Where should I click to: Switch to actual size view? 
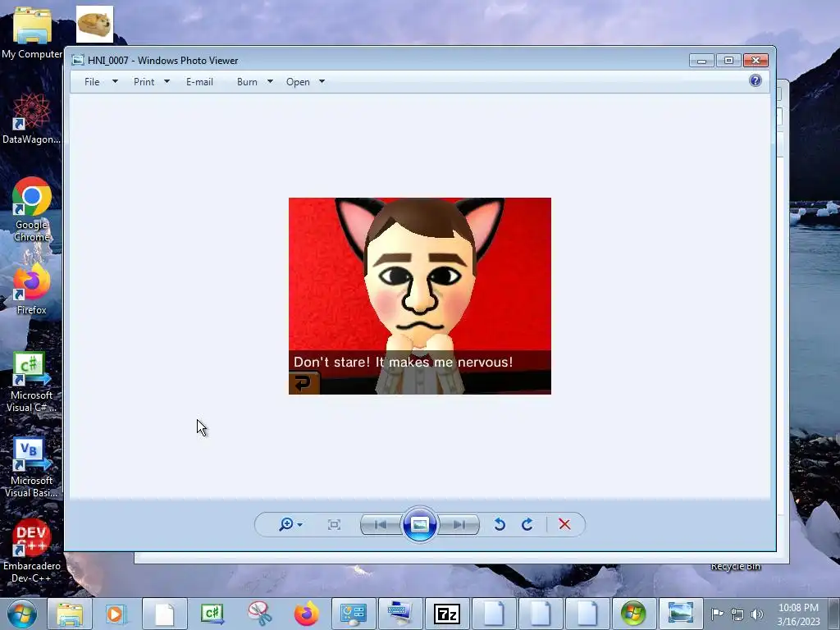pyautogui.click(x=334, y=524)
